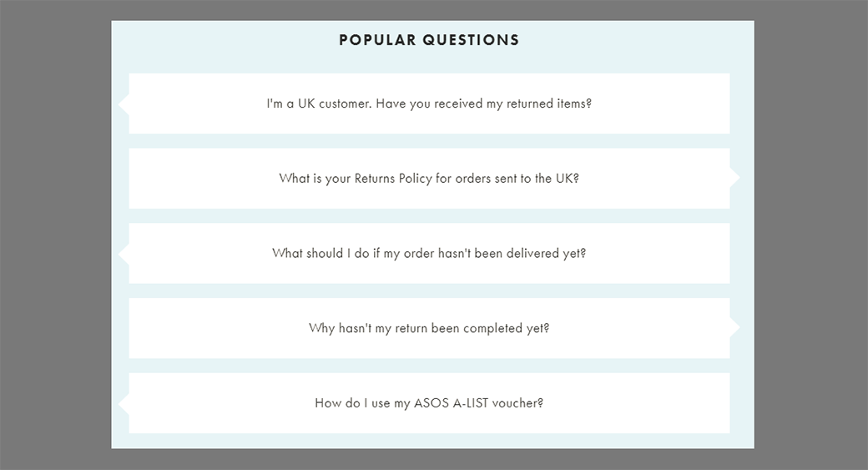Click left arrow notch of A-LIST voucher card
Viewport: 868px width, 470px height.
click(x=124, y=403)
